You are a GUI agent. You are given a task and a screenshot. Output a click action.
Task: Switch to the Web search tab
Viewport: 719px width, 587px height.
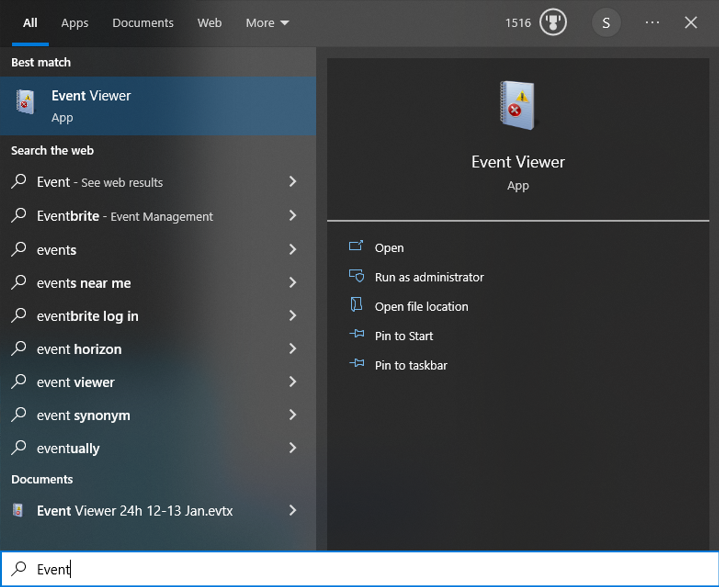[x=210, y=23]
